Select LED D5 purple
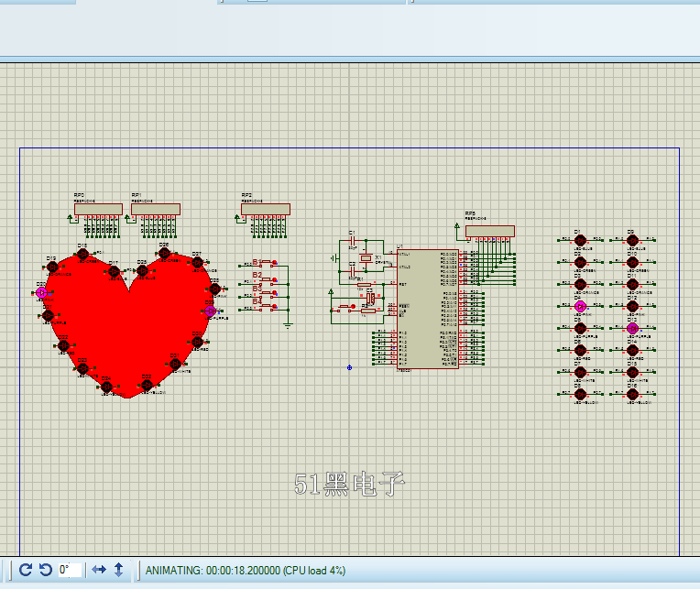This screenshot has width=700, height=589. (580, 329)
